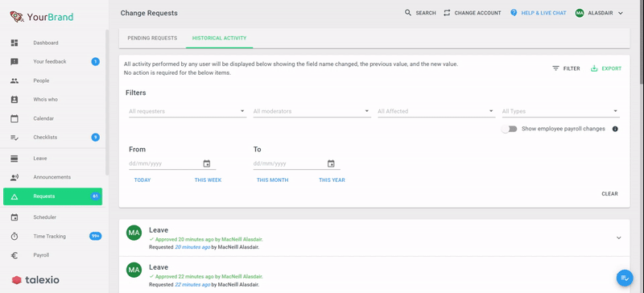Image resolution: width=644 pixels, height=293 pixels.
Task: Click the Scheduler sidebar icon
Action: click(14, 217)
